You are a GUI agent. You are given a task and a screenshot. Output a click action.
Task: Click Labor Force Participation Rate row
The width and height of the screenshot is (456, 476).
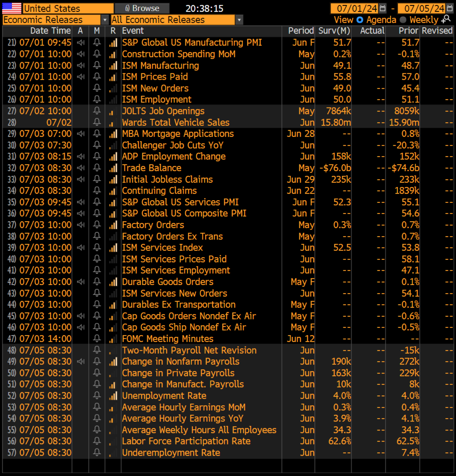pos(228,441)
